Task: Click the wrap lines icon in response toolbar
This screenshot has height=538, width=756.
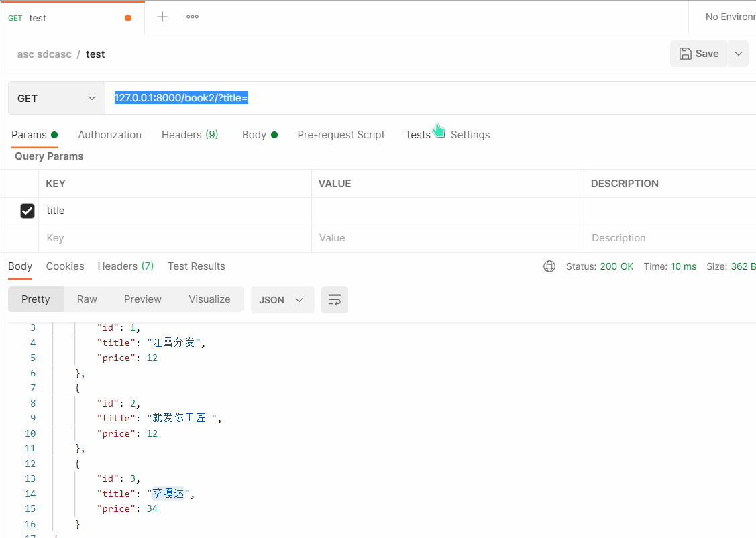Action: [x=334, y=300]
